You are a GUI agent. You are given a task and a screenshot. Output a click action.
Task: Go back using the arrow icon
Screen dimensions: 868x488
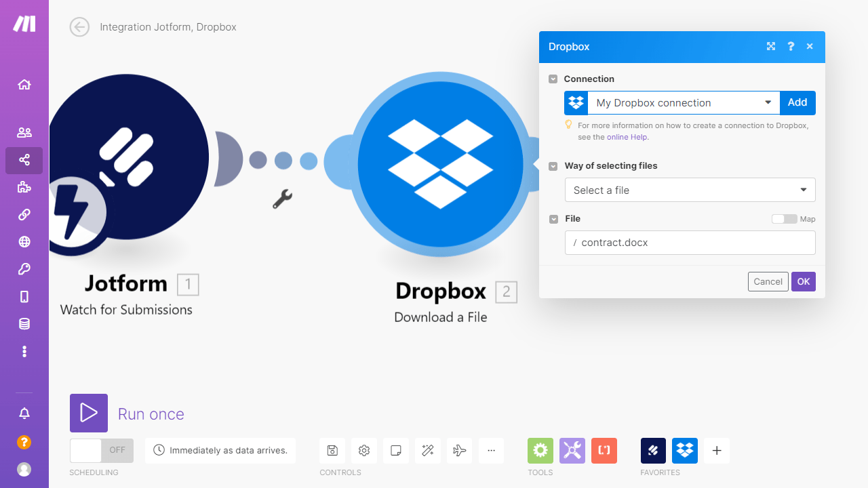point(79,27)
